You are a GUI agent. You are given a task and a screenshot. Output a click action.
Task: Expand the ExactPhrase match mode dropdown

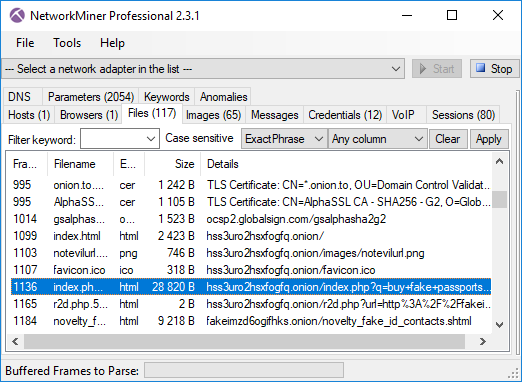coord(284,139)
